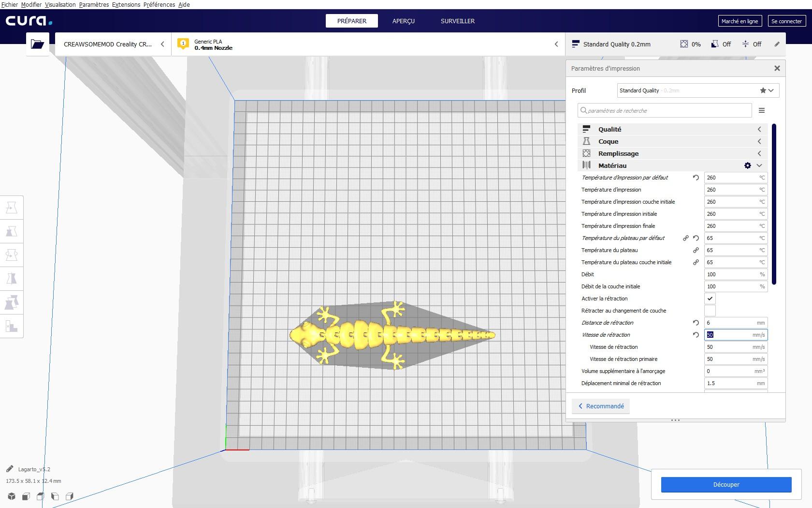Viewport: 812px width, 508px height.
Task: Select the Mirror tool in left toolbar
Action: [12, 279]
